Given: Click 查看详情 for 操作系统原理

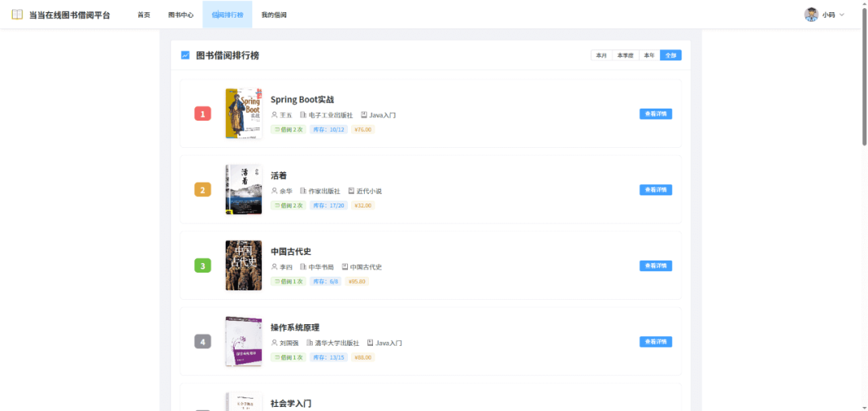Looking at the screenshot, I should 656,342.
